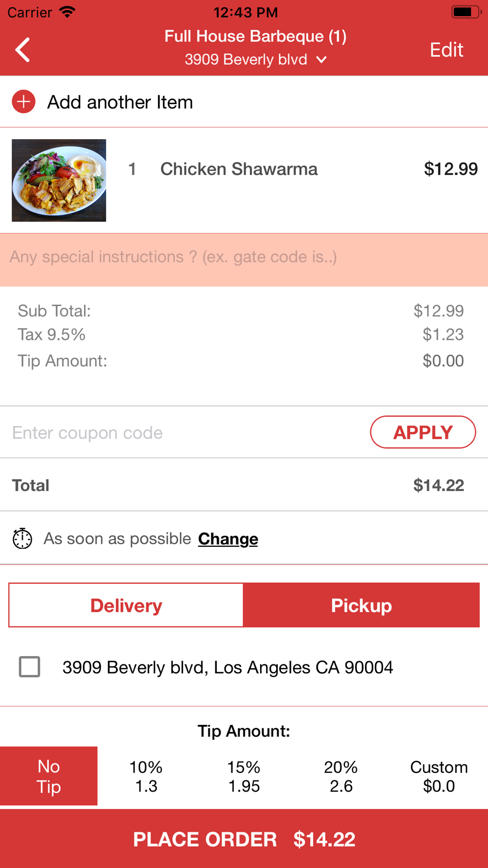This screenshot has height=868, width=488.
Task: Tap the stopwatch icon beside delivery time
Action: [x=22, y=538]
